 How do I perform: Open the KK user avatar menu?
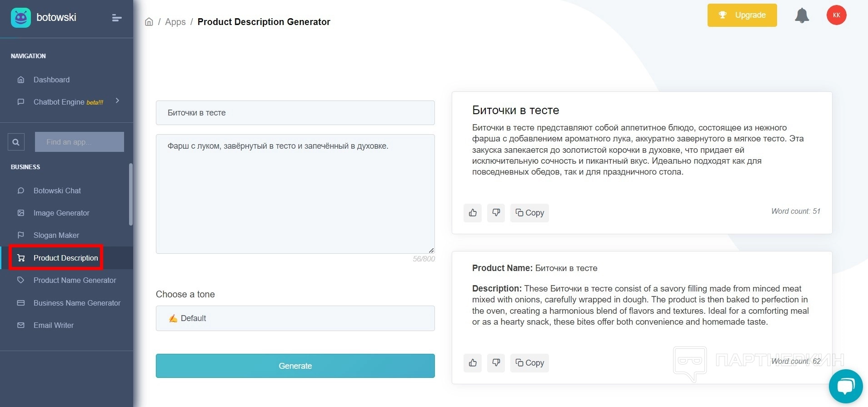click(836, 15)
